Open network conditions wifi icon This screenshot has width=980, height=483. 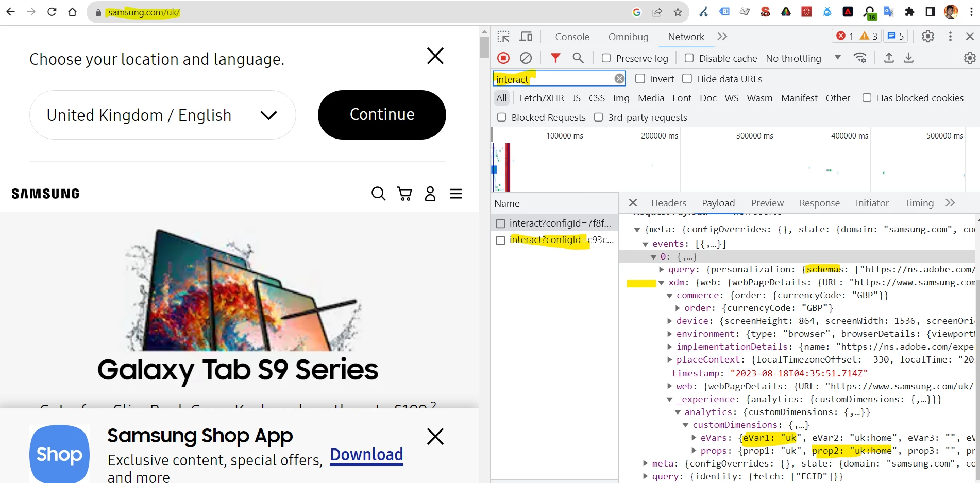(860, 58)
